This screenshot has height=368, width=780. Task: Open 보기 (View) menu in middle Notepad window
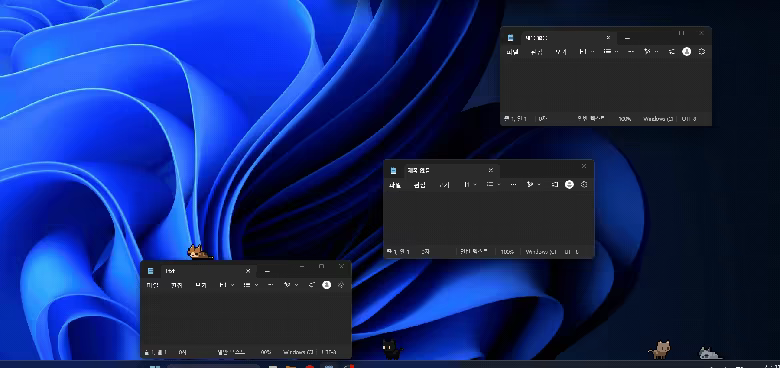click(x=444, y=185)
